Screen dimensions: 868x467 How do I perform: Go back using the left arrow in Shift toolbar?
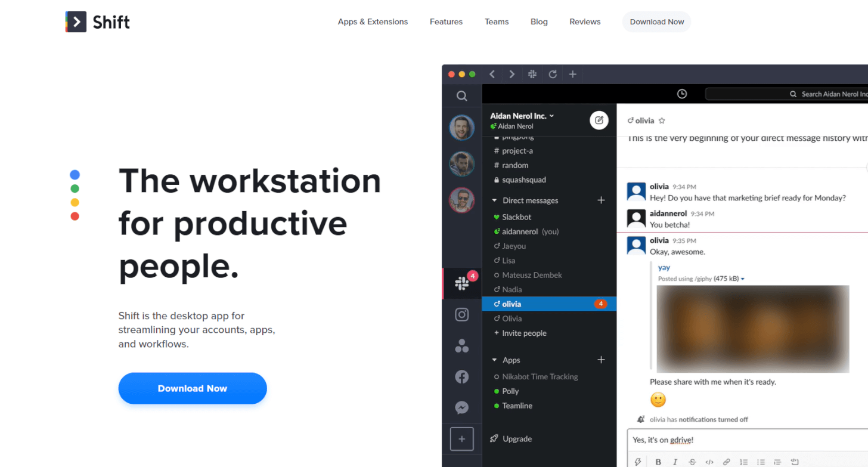(x=492, y=74)
